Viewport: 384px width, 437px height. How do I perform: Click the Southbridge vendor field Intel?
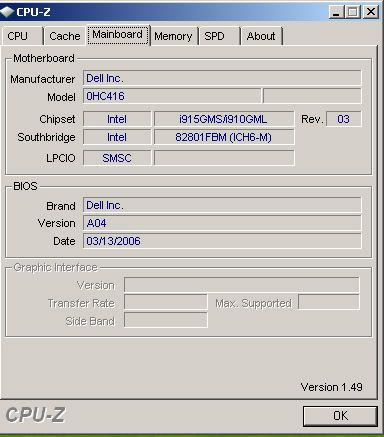[x=117, y=137]
